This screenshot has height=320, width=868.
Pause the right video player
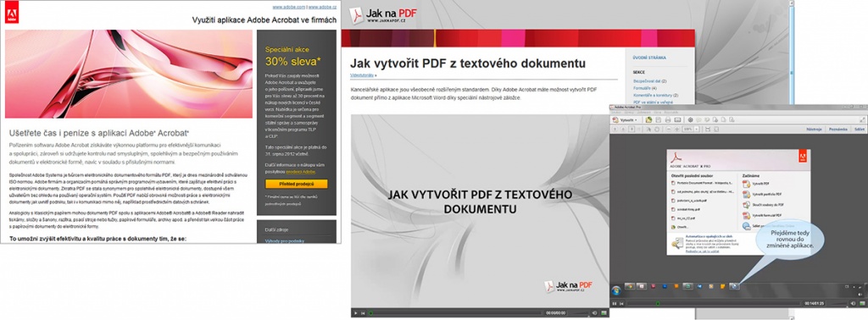click(x=615, y=303)
